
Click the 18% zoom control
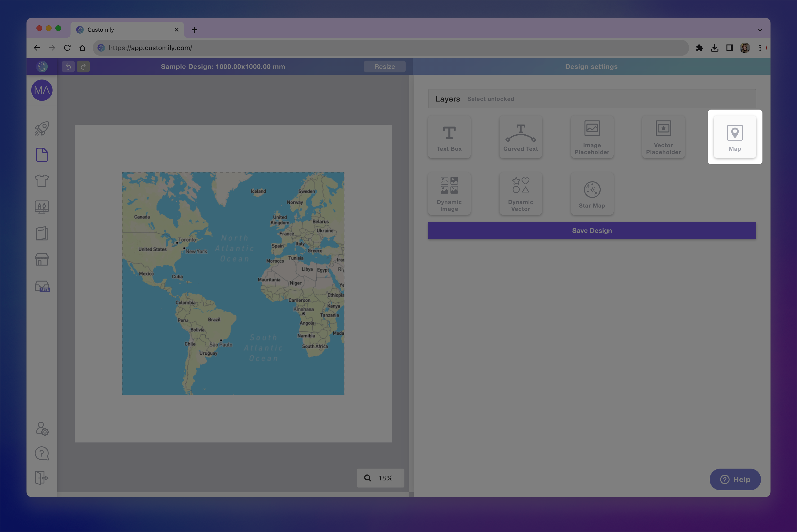coord(380,478)
